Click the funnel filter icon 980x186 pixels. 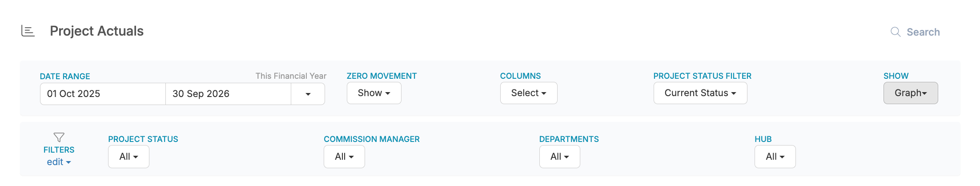tap(59, 137)
